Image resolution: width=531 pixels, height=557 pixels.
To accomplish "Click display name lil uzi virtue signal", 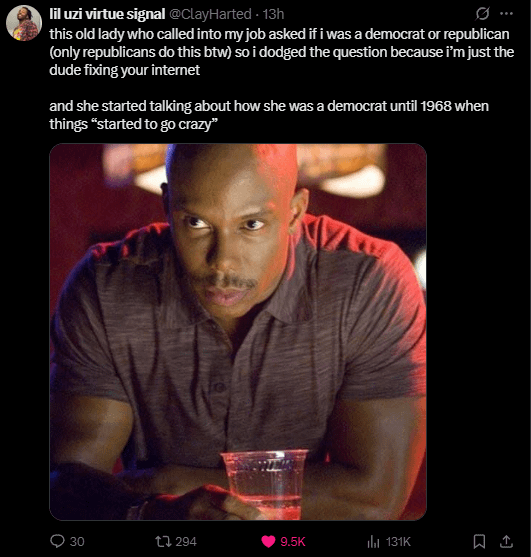I will pyautogui.click(x=107, y=14).
